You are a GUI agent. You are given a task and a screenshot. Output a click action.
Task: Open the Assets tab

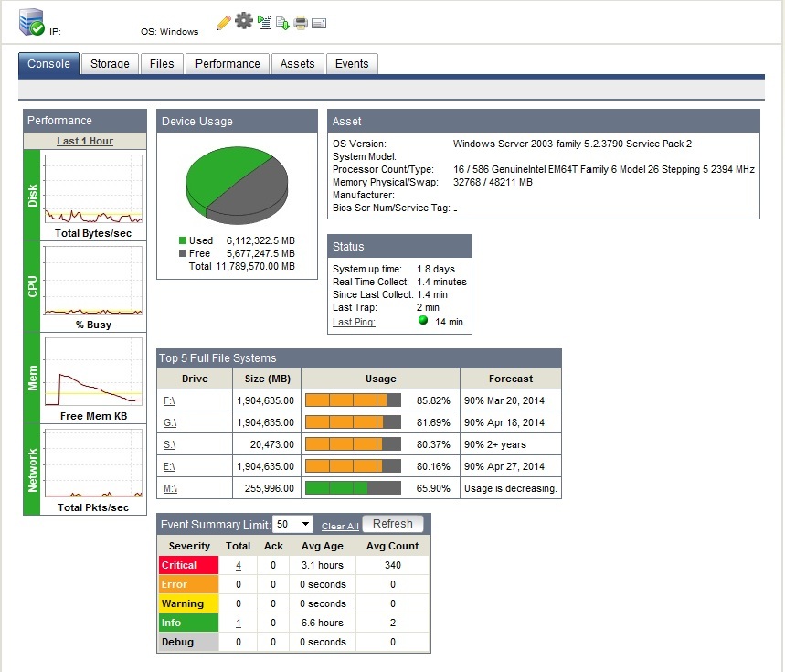coord(297,64)
